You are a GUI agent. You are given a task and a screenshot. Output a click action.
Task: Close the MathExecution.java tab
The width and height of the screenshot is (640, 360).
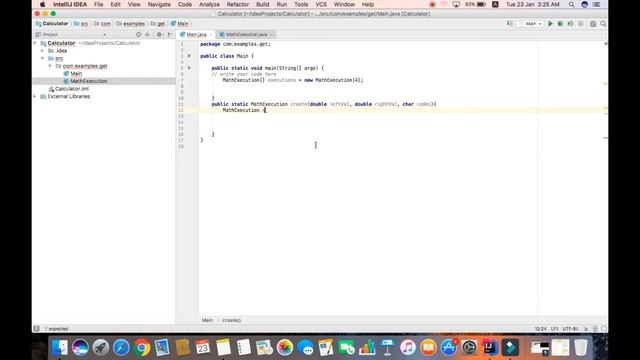[271, 35]
